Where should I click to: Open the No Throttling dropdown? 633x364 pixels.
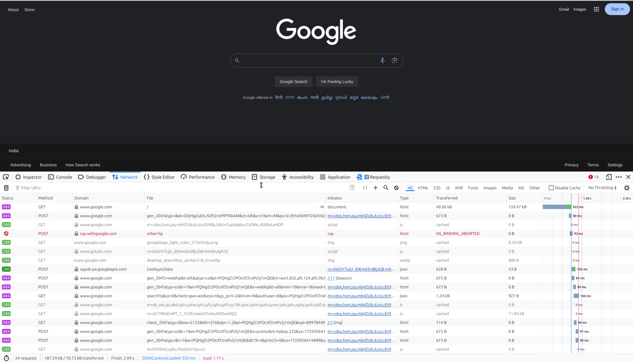tap(601, 188)
